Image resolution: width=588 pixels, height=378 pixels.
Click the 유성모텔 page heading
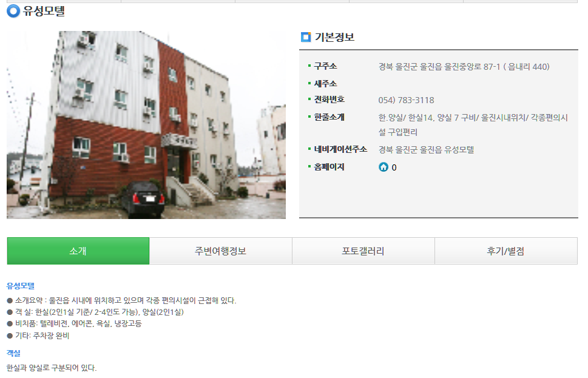44,11
